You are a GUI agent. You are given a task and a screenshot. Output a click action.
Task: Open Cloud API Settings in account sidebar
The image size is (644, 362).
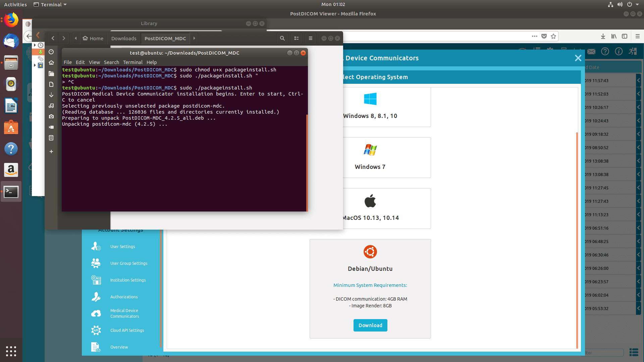tap(127, 330)
